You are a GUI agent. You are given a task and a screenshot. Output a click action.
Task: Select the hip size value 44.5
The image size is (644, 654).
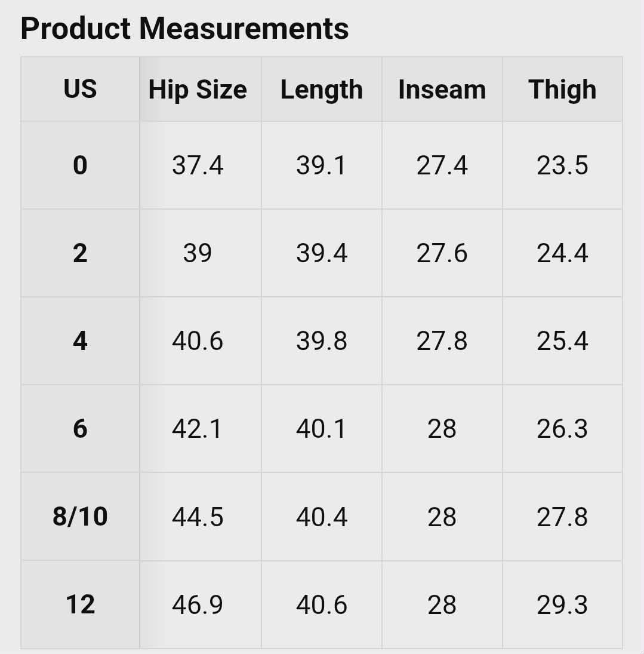pyautogui.click(x=198, y=517)
